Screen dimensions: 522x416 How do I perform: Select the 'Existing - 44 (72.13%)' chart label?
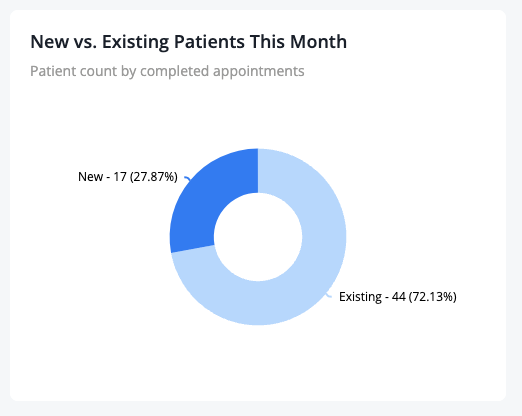[398, 297]
